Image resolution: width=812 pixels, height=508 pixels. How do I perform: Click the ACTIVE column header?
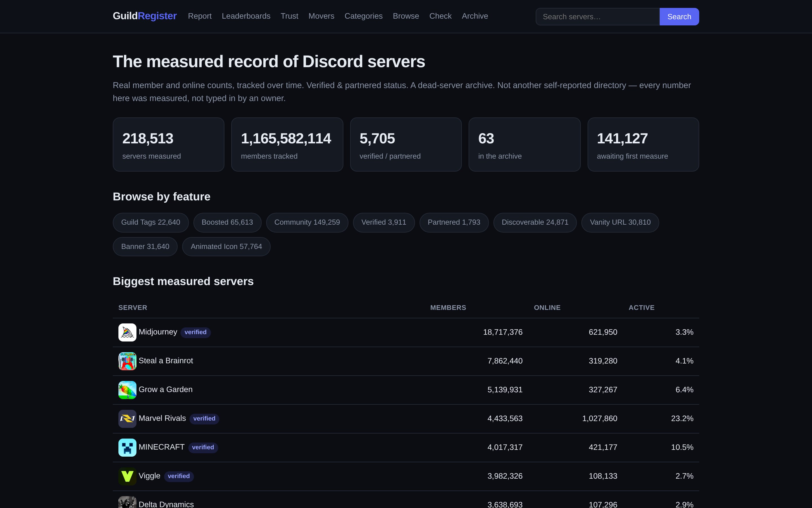pyautogui.click(x=641, y=308)
